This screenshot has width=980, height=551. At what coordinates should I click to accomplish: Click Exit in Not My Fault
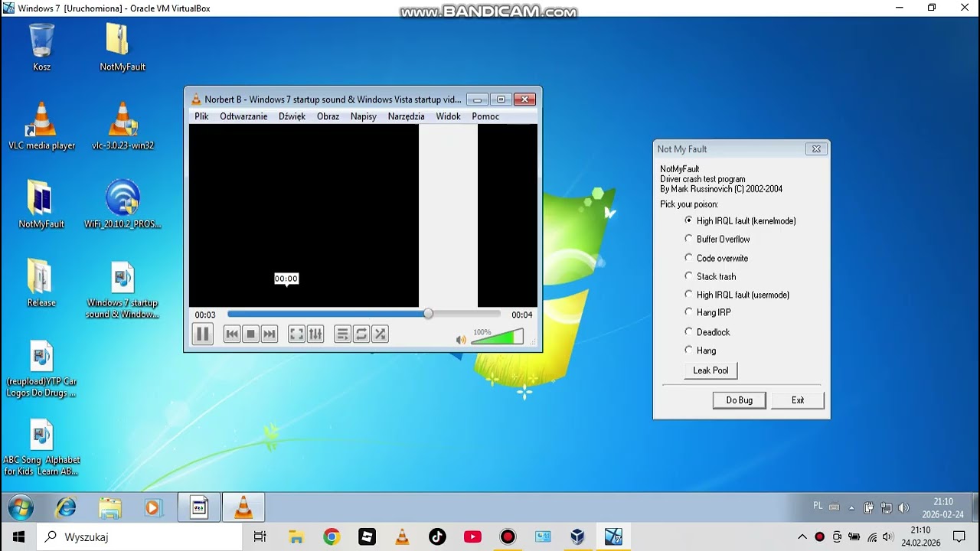[798, 400]
